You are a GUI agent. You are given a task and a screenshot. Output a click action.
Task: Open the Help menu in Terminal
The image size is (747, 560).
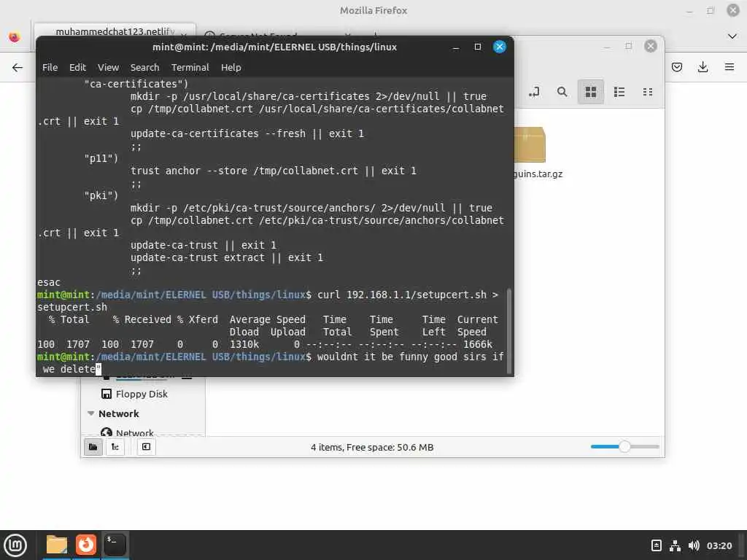pyautogui.click(x=231, y=67)
